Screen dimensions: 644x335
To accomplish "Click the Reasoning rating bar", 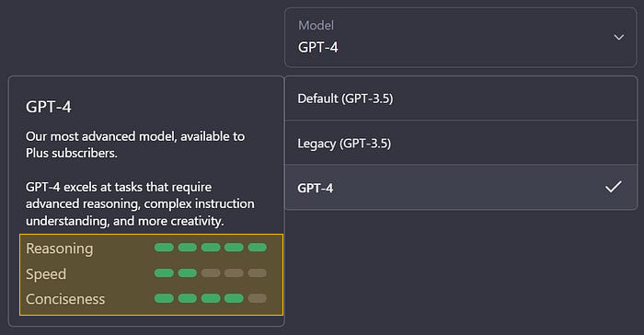I will (x=211, y=248).
